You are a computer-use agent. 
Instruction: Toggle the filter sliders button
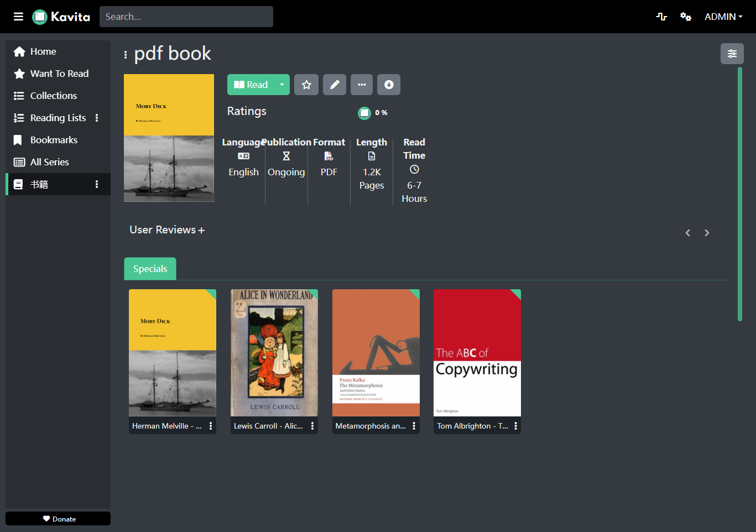[x=732, y=54]
